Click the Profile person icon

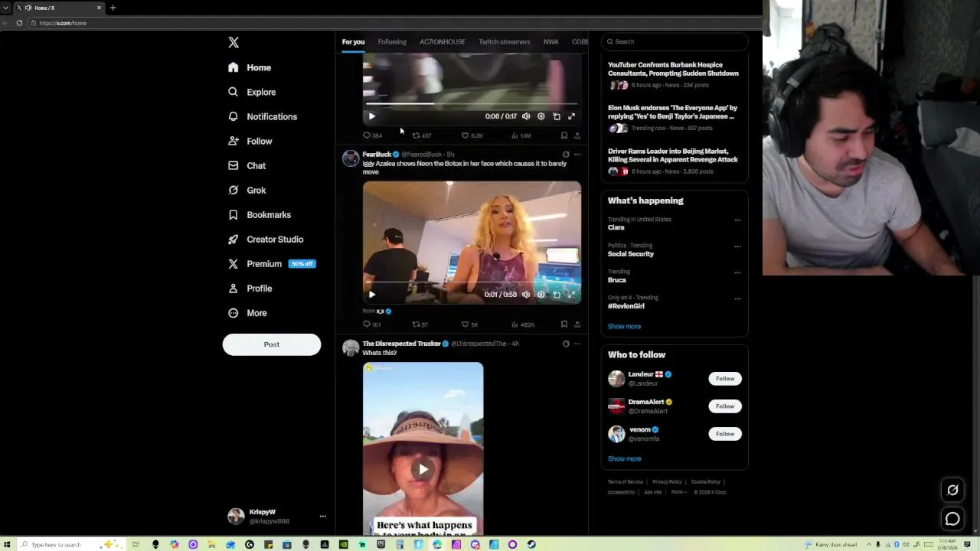click(x=234, y=289)
